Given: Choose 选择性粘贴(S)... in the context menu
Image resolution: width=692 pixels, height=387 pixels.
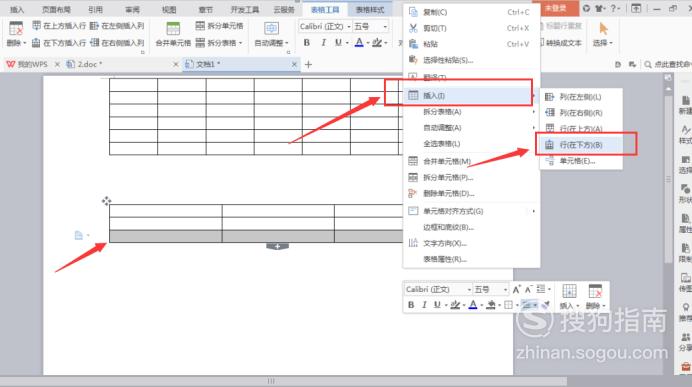Looking at the screenshot, I should point(471,60).
